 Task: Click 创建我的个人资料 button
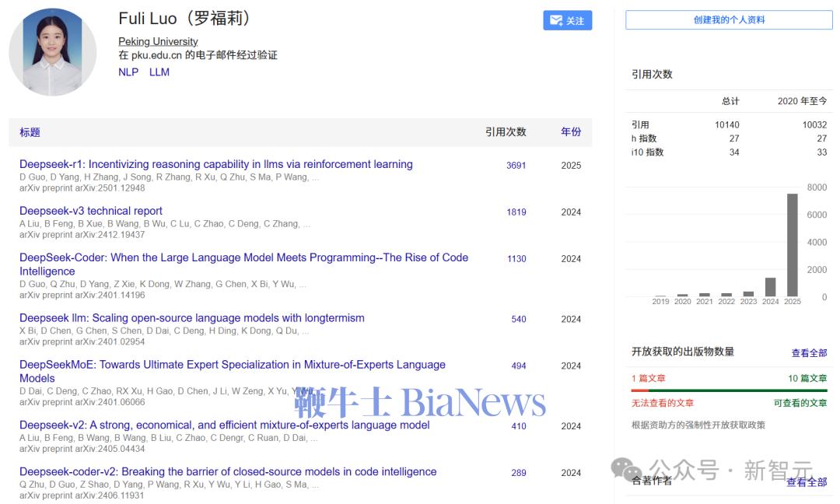[729, 20]
